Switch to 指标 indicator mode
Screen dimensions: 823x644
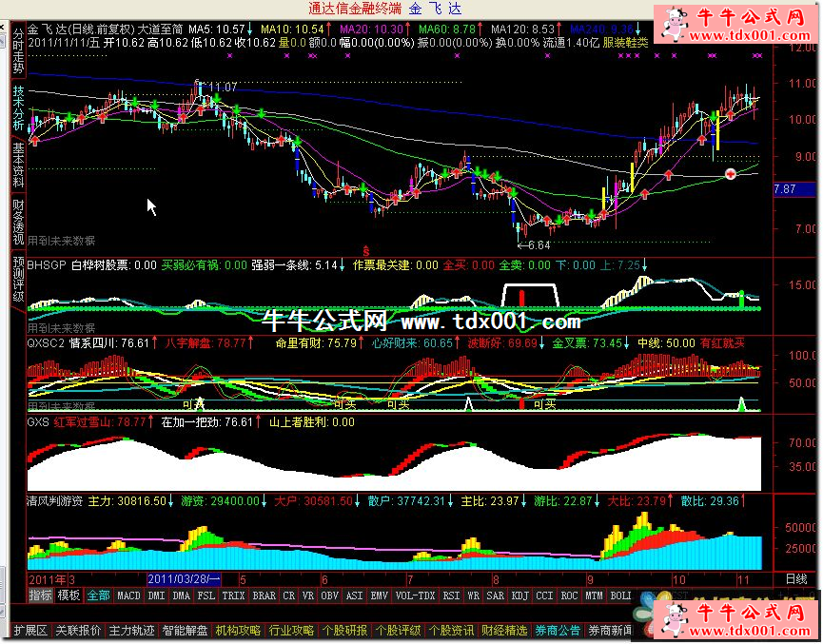click(x=40, y=595)
